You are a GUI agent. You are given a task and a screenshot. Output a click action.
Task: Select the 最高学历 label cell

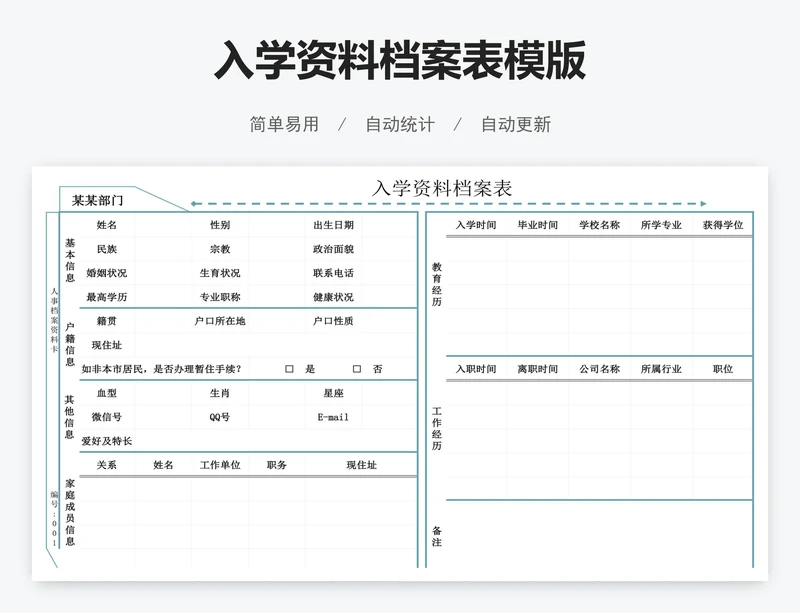(107, 297)
